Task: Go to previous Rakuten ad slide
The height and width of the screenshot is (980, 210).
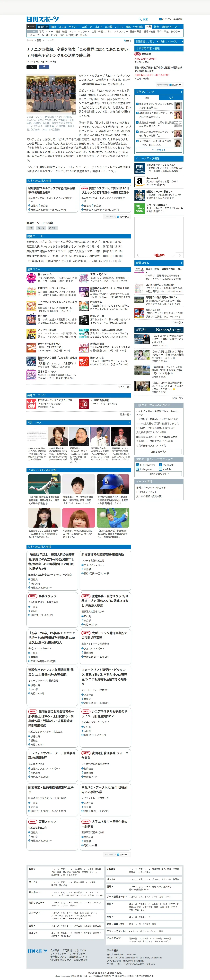Action: [x=138, y=255]
